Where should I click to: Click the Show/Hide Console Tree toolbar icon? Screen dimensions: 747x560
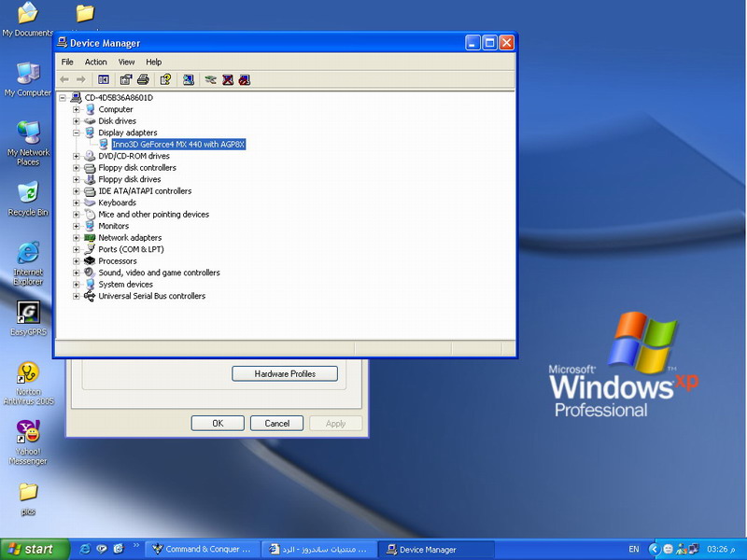point(104,79)
